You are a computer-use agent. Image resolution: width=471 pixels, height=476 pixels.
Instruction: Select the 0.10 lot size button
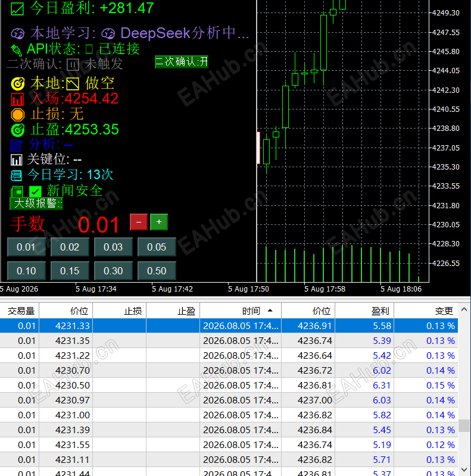click(x=26, y=271)
